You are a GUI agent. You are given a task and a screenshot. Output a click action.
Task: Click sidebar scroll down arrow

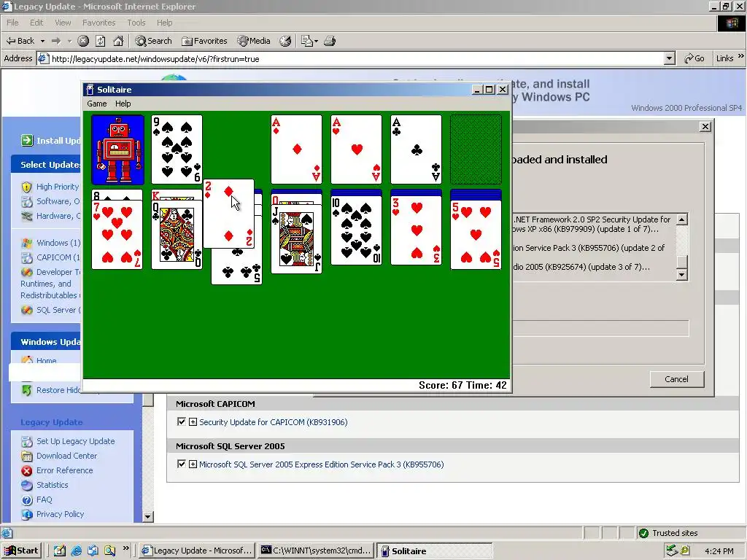[x=148, y=517]
